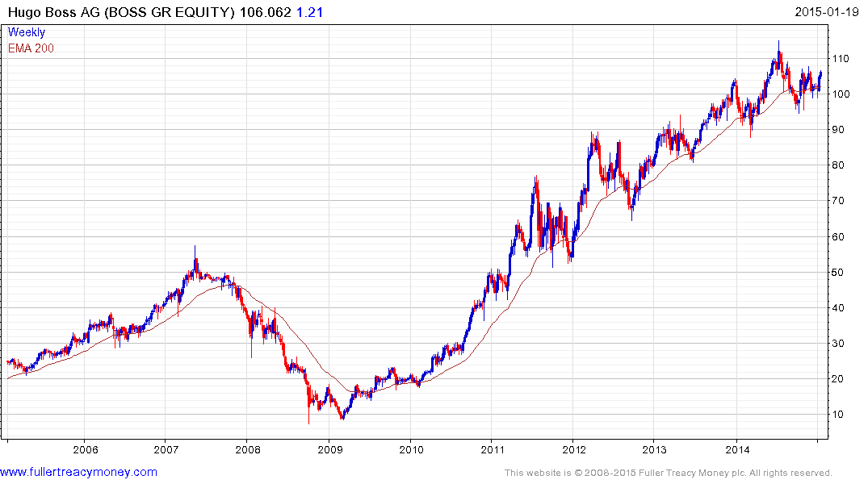Click the 2007 x-axis label
868x484 pixels.
(166, 449)
